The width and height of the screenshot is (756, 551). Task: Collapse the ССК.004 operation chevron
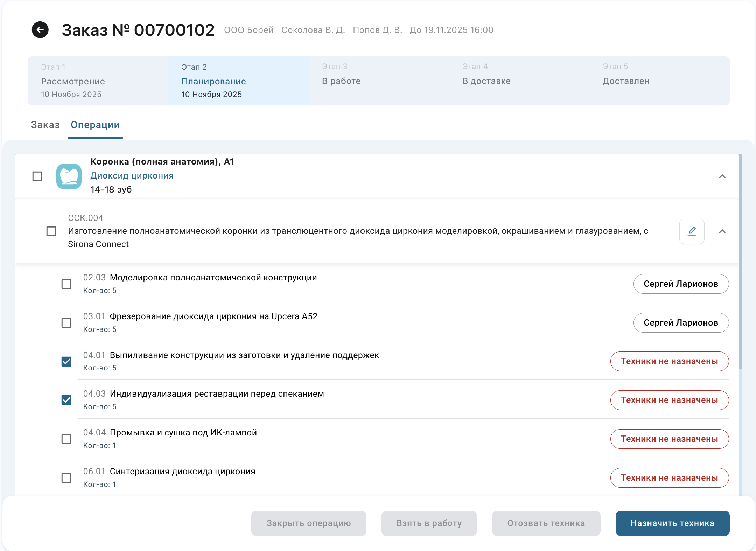tap(722, 231)
